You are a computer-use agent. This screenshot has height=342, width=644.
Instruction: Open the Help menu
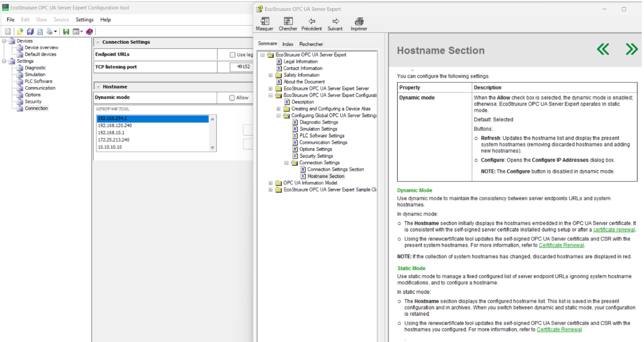coord(106,20)
